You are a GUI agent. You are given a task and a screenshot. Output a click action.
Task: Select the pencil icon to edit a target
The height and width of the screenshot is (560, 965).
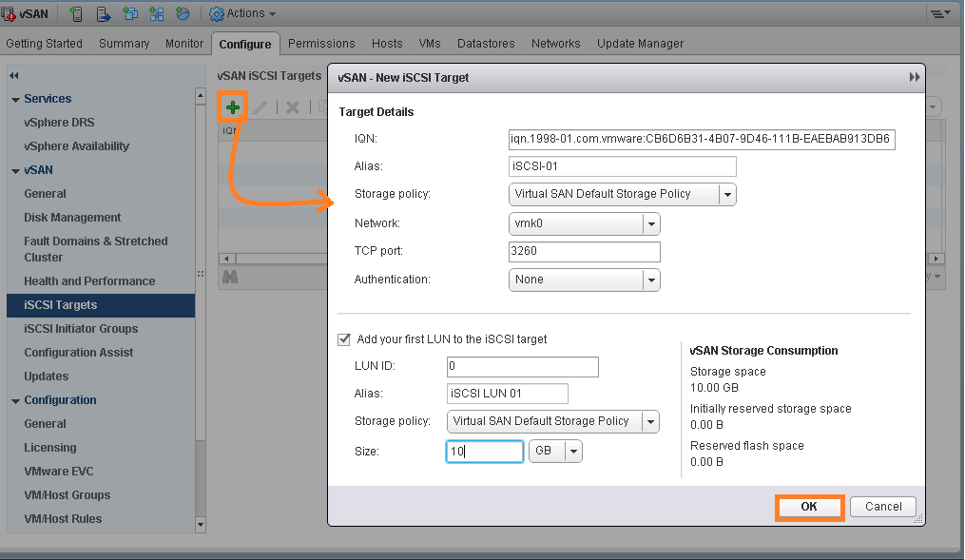260,106
